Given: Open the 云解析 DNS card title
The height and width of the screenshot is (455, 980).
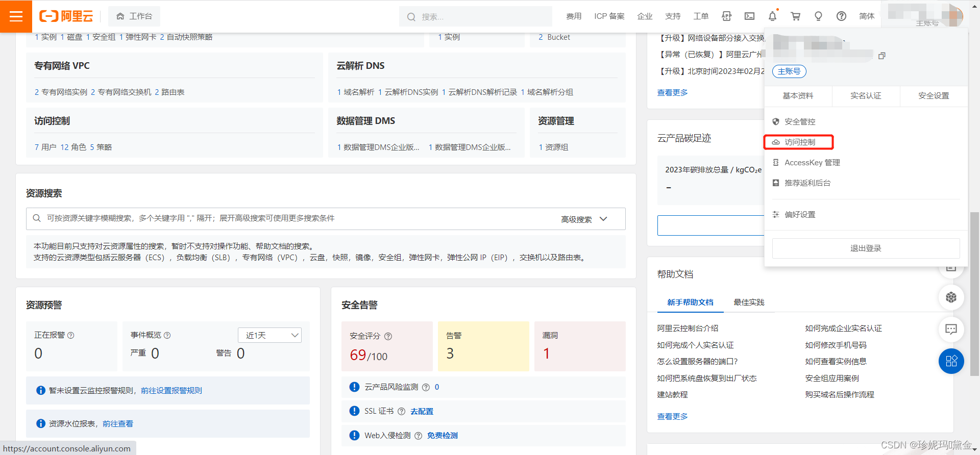Looking at the screenshot, I should pyautogui.click(x=360, y=66).
